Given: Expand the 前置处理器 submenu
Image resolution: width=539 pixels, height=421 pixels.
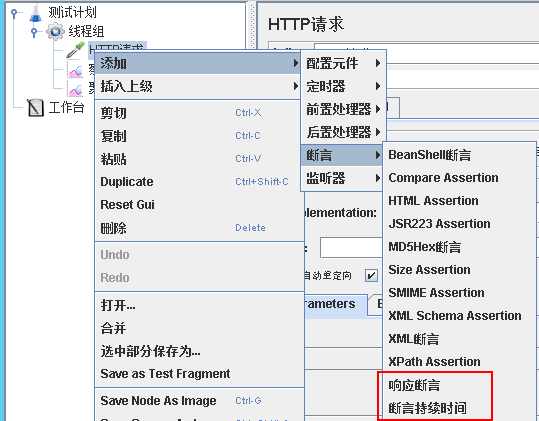Looking at the screenshot, I should click(x=343, y=109).
